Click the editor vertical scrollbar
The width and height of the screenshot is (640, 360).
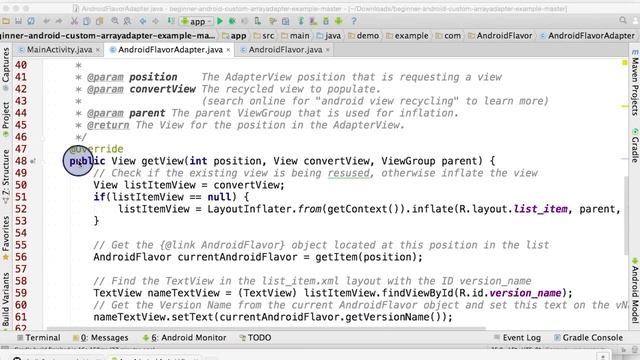click(626, 215)
